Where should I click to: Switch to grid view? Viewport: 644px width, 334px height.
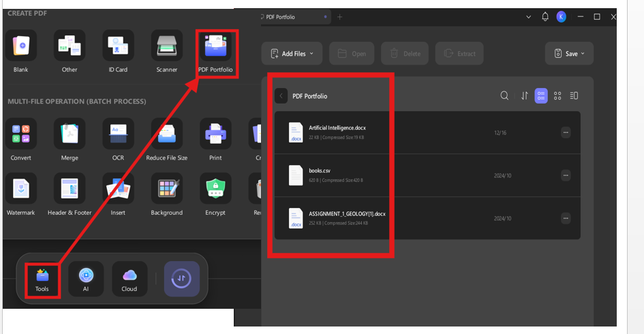coord(557,95)
